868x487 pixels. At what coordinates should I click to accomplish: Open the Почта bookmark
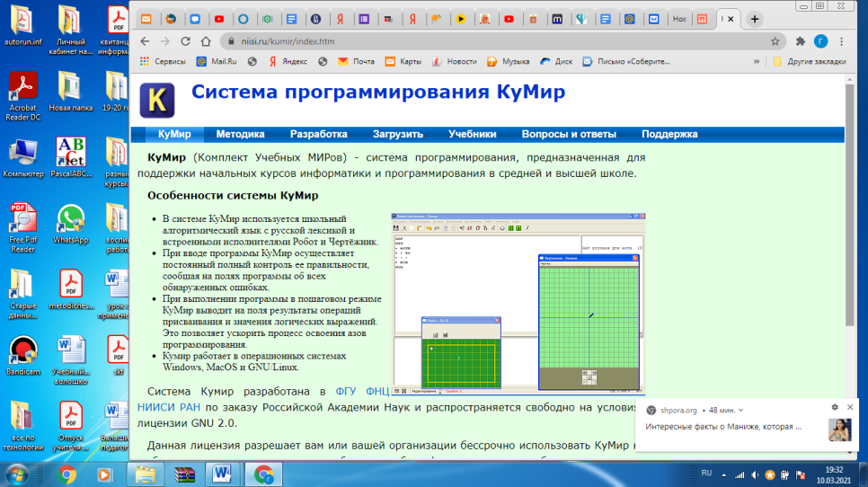[x=357, y=61]
